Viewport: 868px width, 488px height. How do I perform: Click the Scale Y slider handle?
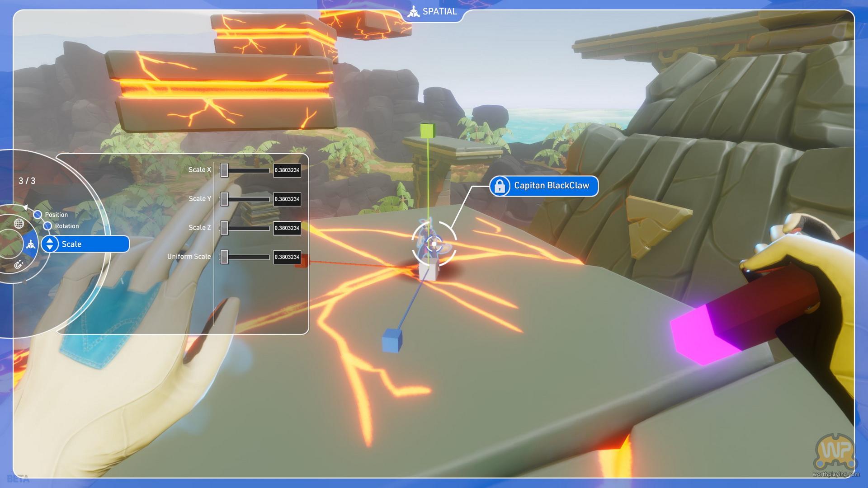click(224, 199)
